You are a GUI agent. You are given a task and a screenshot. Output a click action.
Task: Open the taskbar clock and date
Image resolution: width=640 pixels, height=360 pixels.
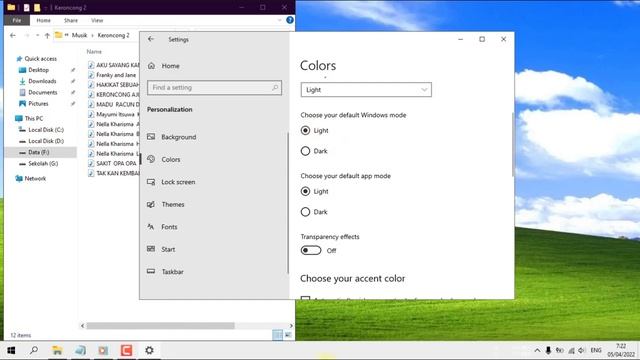(x=621, y=350)
